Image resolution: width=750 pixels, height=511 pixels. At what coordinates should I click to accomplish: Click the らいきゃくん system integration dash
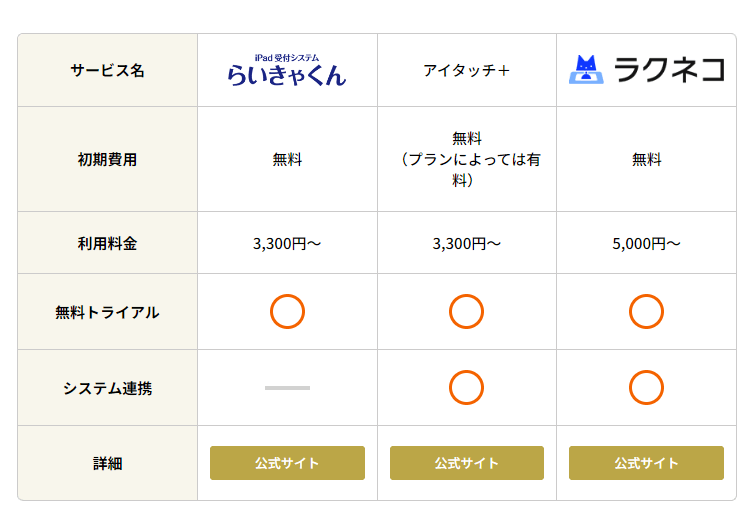click(287, 387)
